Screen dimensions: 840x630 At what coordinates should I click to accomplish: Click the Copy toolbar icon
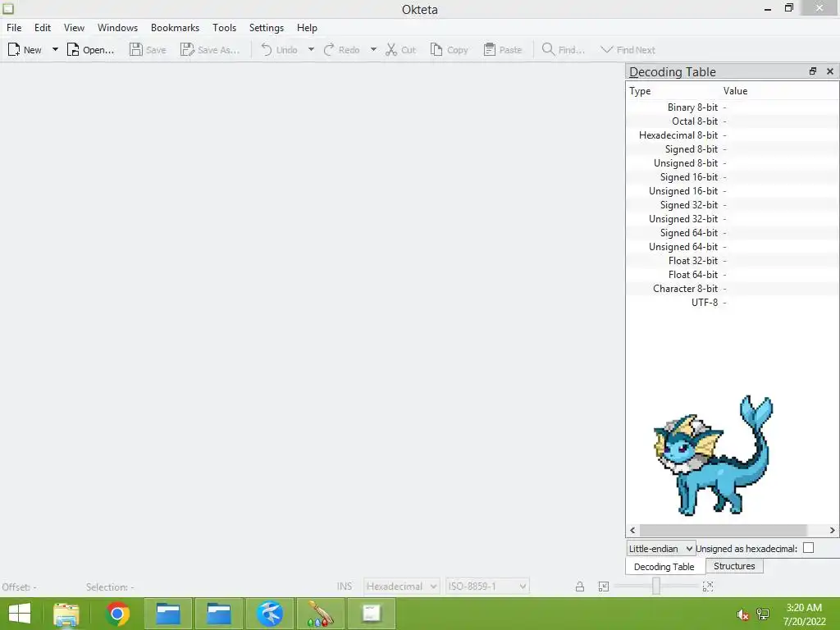click(436, 50)
